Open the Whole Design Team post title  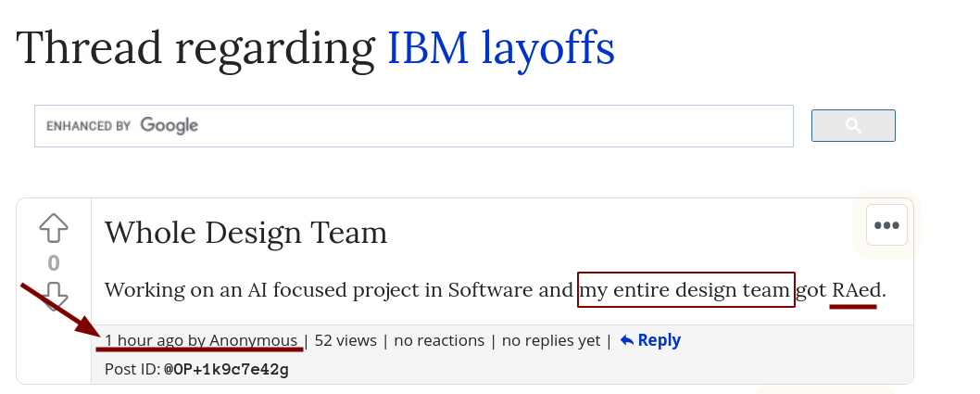click(x=245, y=233)
